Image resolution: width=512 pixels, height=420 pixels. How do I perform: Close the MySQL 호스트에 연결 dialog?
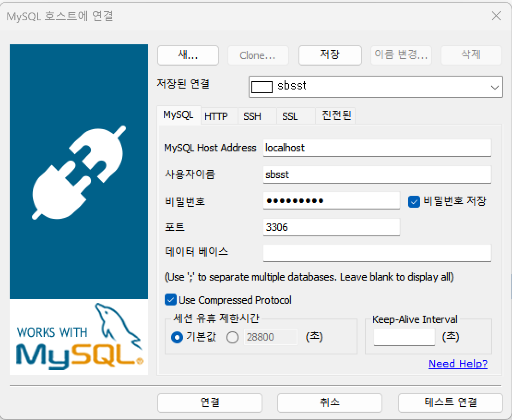point(496,15)
